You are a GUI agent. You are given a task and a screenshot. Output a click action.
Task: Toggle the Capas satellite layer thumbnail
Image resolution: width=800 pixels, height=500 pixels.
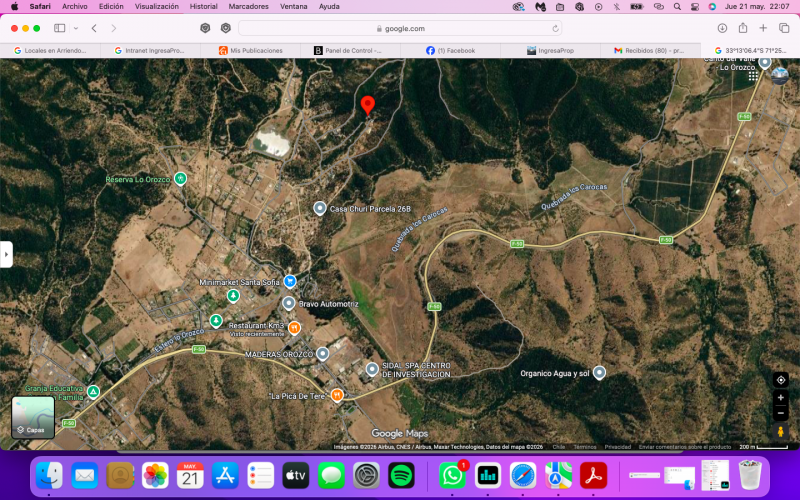(x=33, y=417)
